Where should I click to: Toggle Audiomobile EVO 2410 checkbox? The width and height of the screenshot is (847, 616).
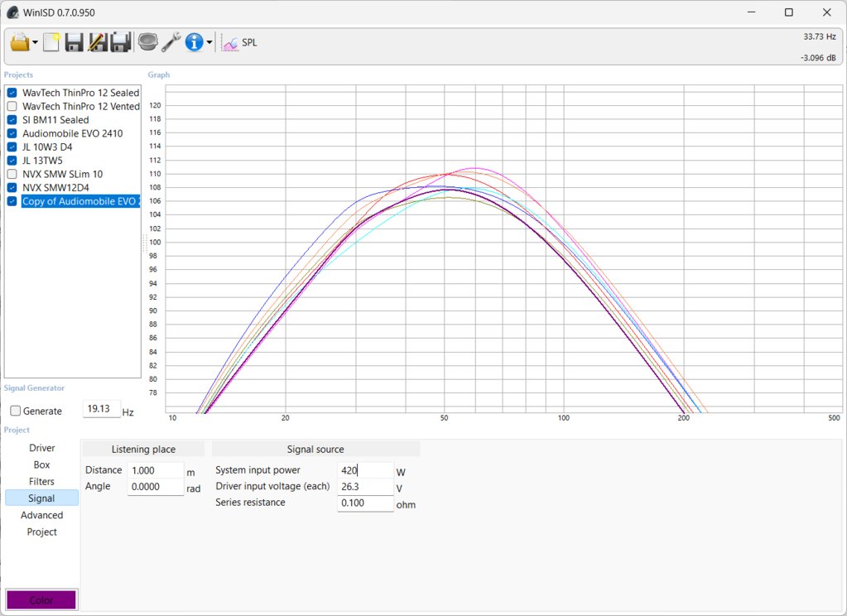pyautogui.click(x=12, y=133)
